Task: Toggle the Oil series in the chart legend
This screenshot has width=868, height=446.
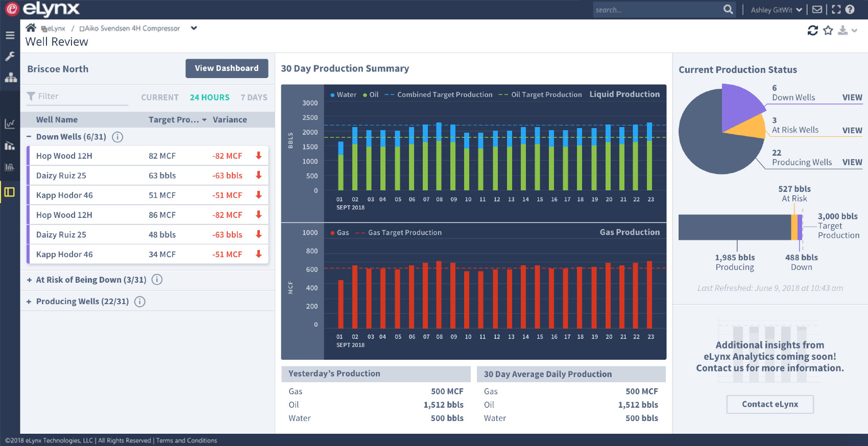Action: (x=371, y=95)
